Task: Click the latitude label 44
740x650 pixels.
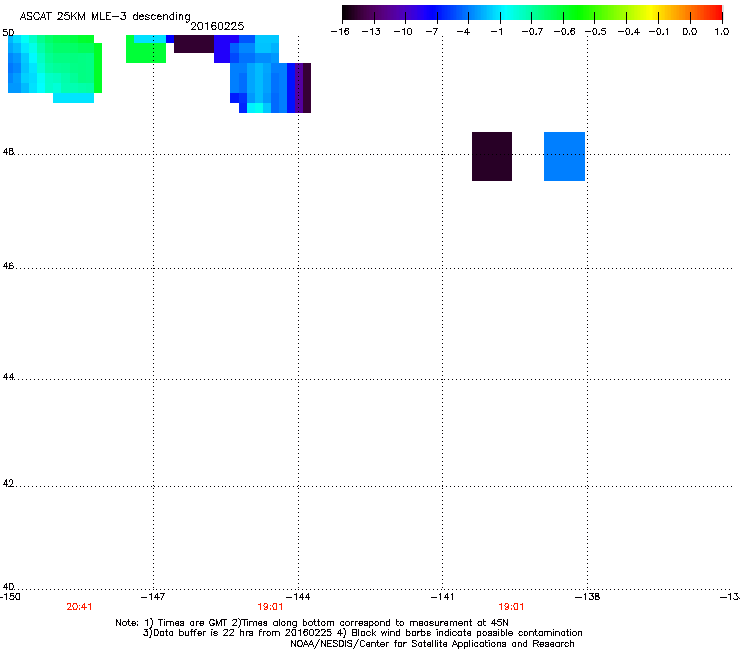Action: click(x=8, y=377)
